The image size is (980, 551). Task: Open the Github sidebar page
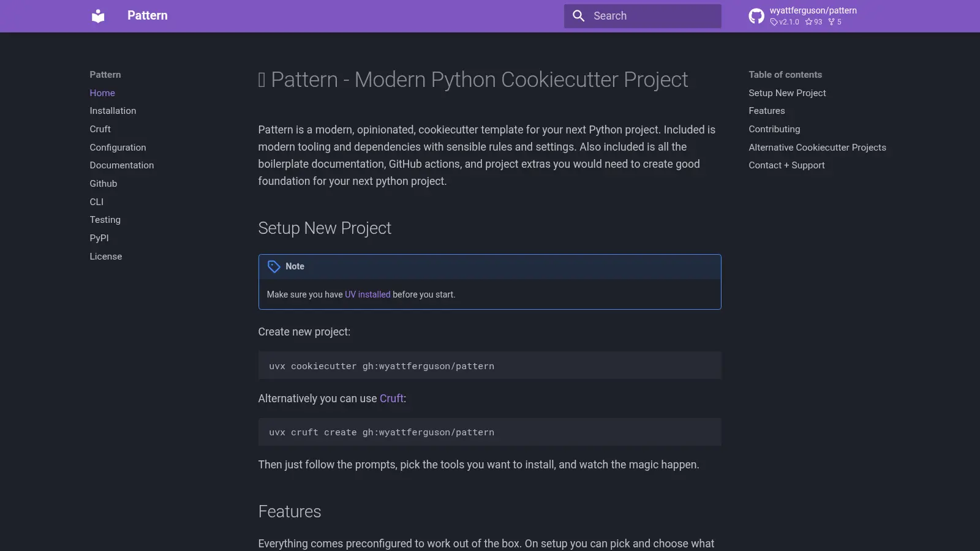point(103,184)
